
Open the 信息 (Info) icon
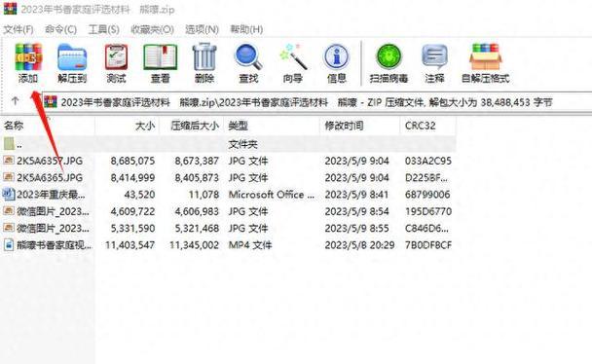[336, 57]
